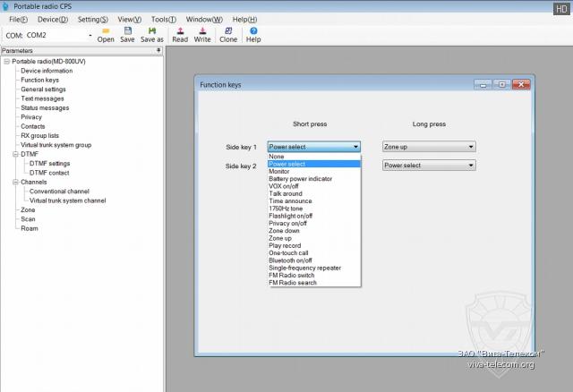Choose Zone down option
The height and width of the screenshot is (392, 573).
pos(314,231)
